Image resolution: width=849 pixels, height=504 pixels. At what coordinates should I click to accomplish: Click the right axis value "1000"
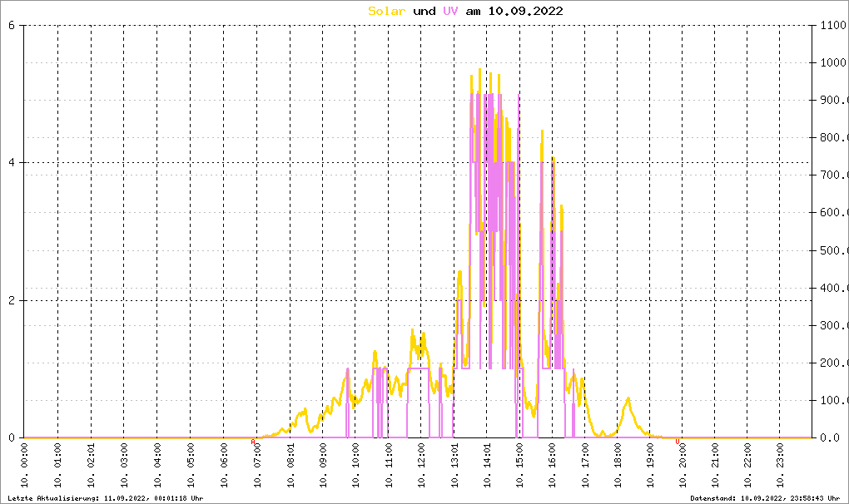click(834, 62)
